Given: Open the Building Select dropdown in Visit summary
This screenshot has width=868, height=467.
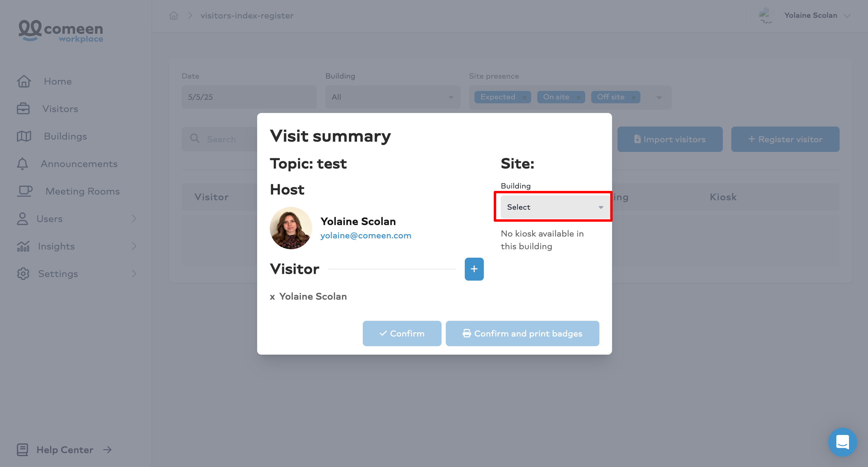Looking at the screenshot, I should click(555, 207).
